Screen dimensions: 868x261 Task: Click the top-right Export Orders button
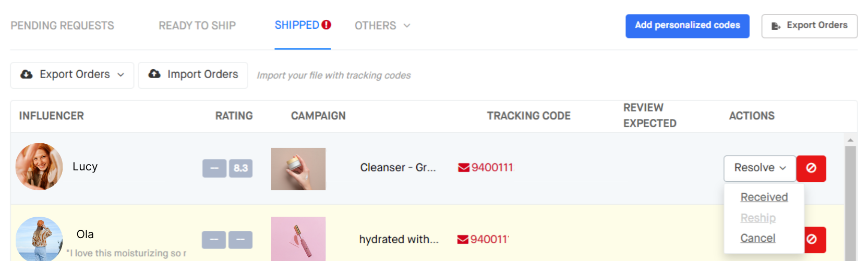[810, 26]
